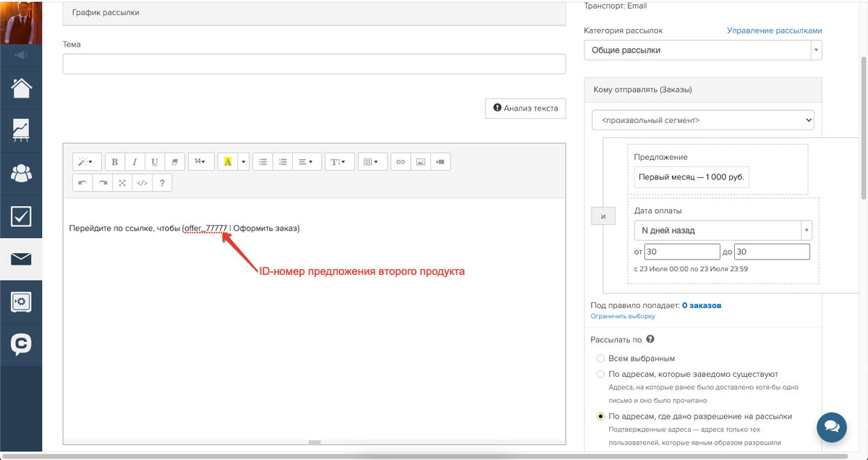The width and height of the screenshot is (868, 460).
Task: Apply the yellow text highlight color
Action: pos(228,162)
